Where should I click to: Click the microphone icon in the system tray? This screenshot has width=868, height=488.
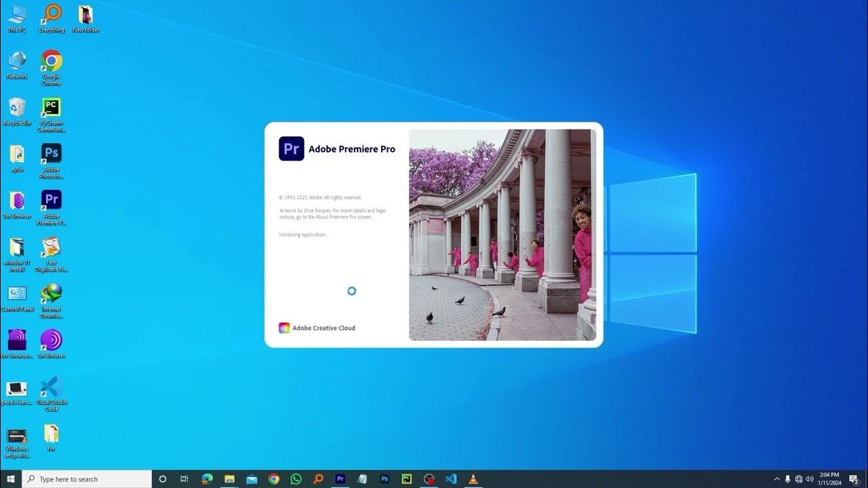(x=788, y=479)
